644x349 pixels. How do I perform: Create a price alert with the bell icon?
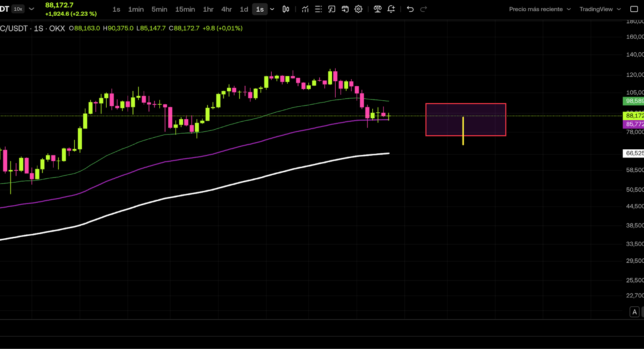pos(391,9)
